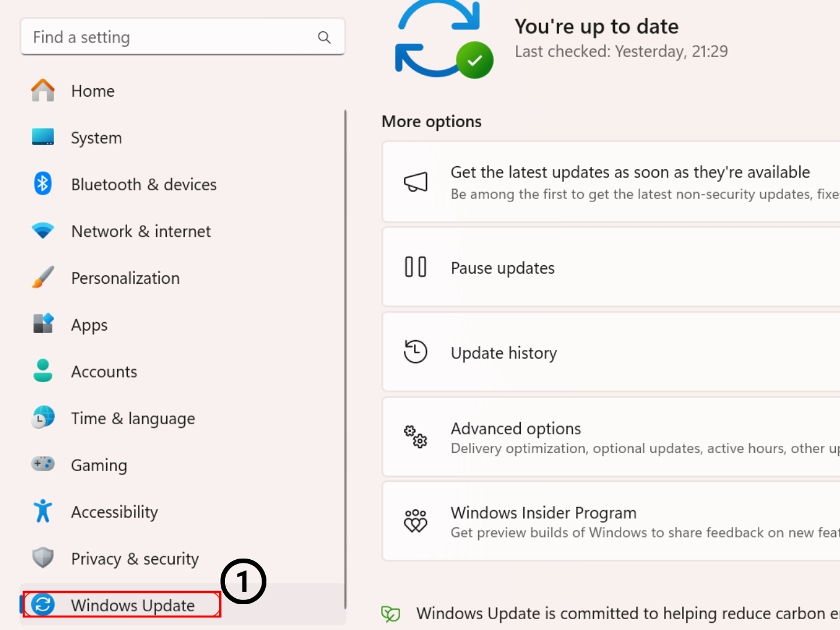This screenshot has width=840, height=630.
Task: Open Network & internet settings
Action: [x=182, y=231]
